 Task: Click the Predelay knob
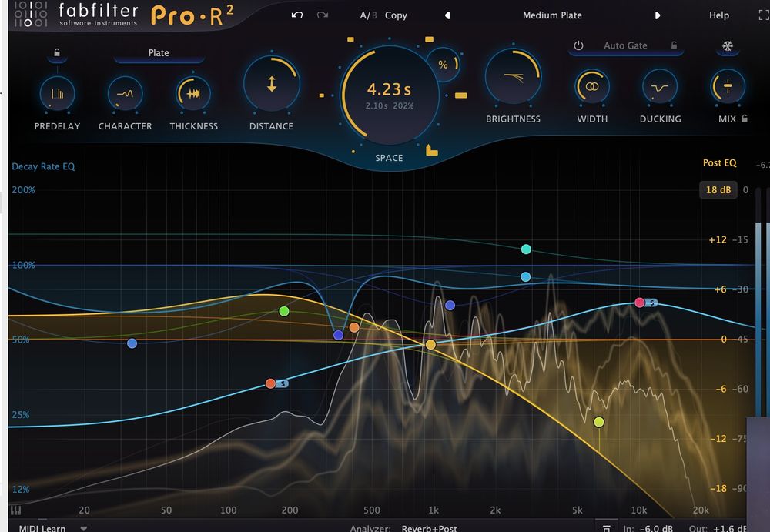58,93
